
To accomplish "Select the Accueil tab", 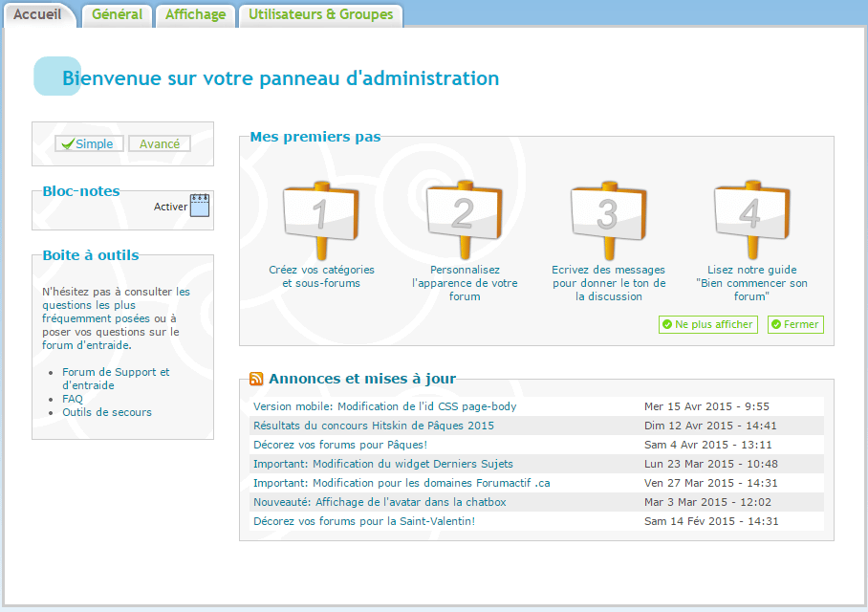I will click(37, 15).
